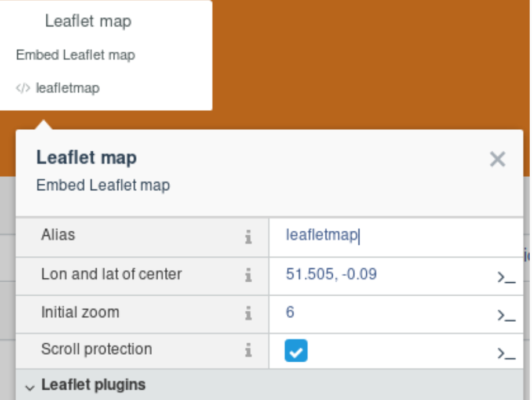
Task: Open expression editor for Scroll protection
Action: click(506, 352)
